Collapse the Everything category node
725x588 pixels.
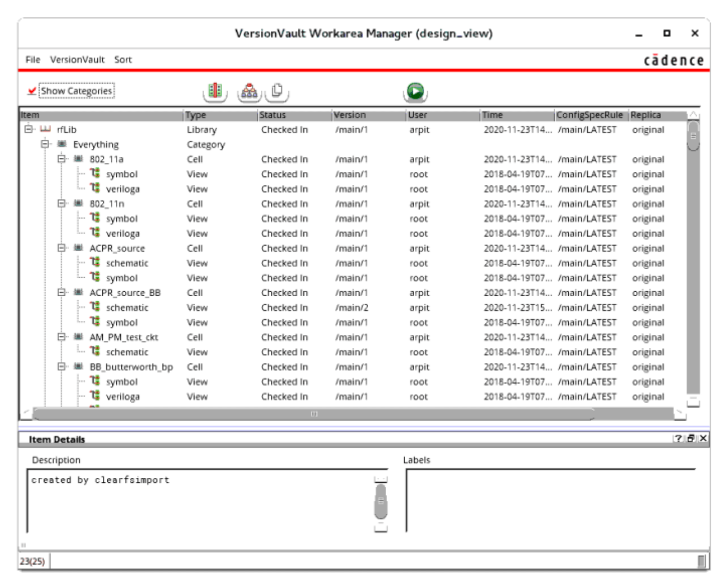point(45,144)
